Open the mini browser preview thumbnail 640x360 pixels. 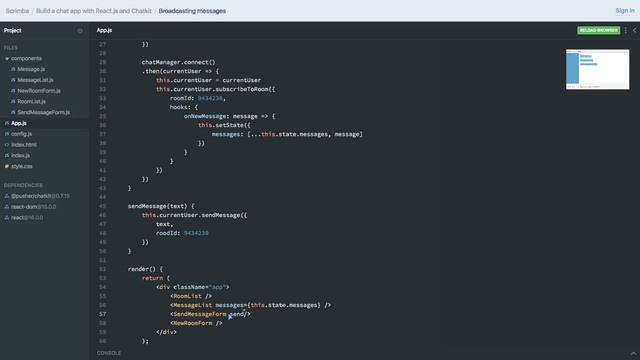pyautogui.click(x=598, y=69)
